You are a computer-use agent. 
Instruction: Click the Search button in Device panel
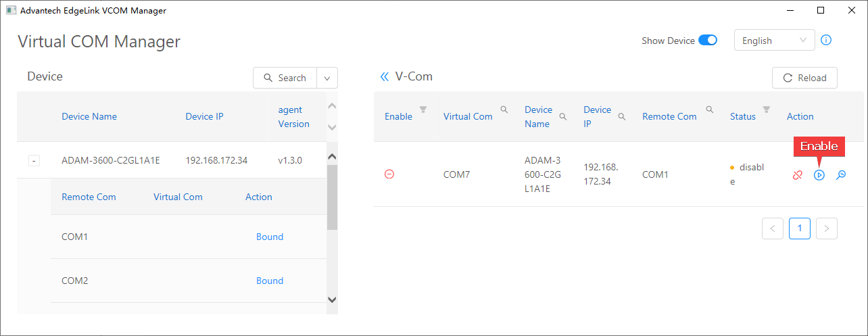pos(285,78)
